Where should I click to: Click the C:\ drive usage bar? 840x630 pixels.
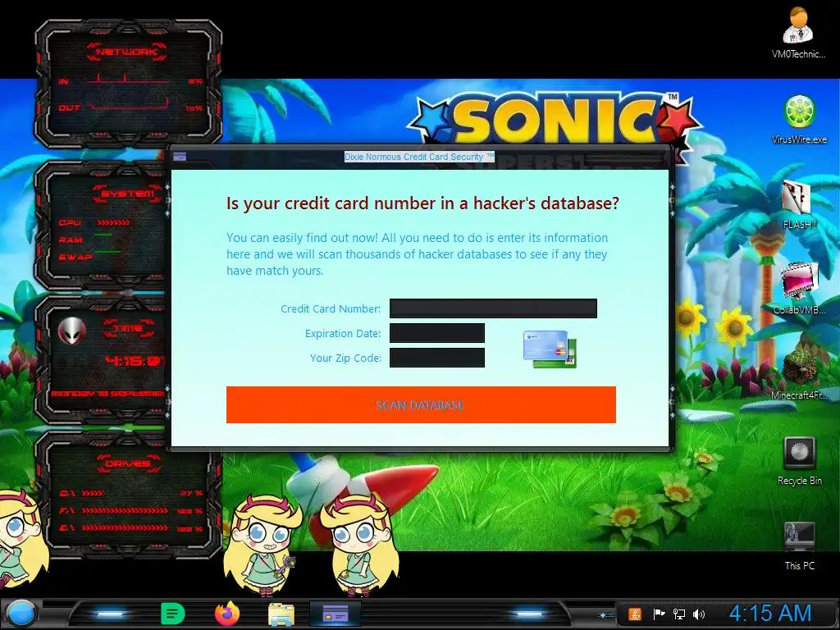(94, 493)
